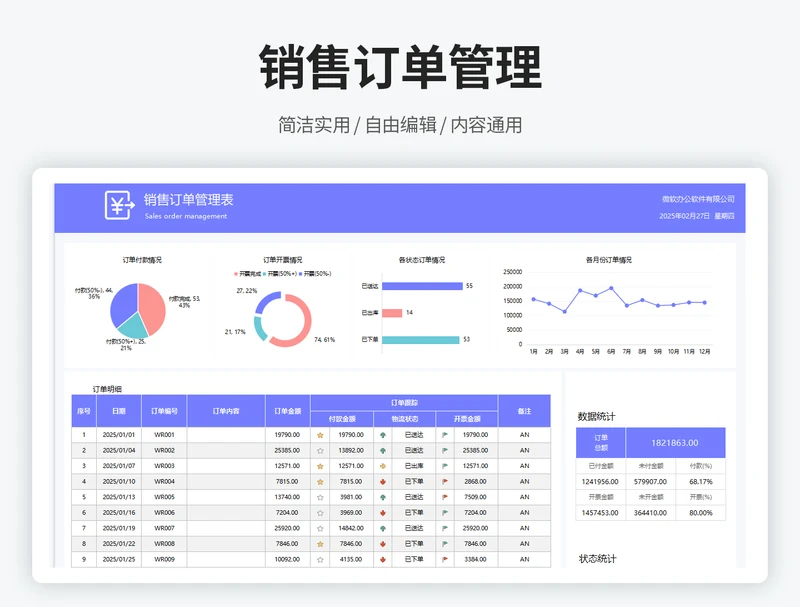This screenshot has width=800, height=607.
Task: Click the green up-arrow logistics icon in row WR005
Action: coord(383,497)
